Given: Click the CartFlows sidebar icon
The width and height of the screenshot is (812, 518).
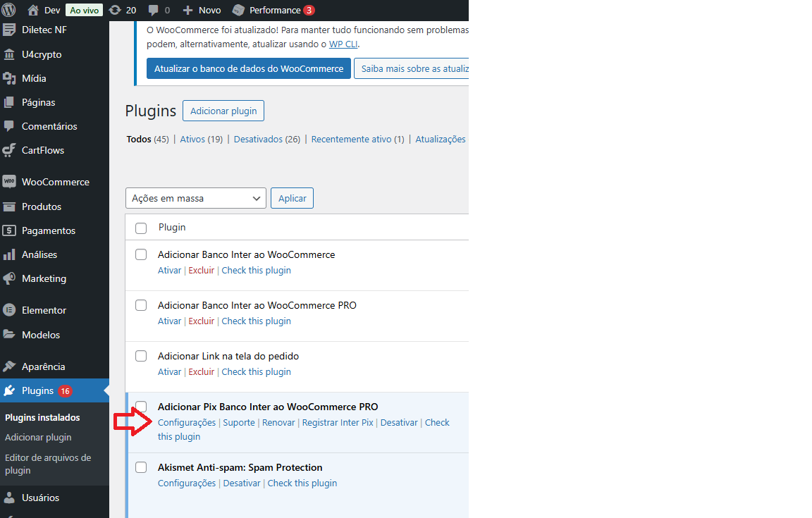Looking at the screenshot, I should pos(9,150).
